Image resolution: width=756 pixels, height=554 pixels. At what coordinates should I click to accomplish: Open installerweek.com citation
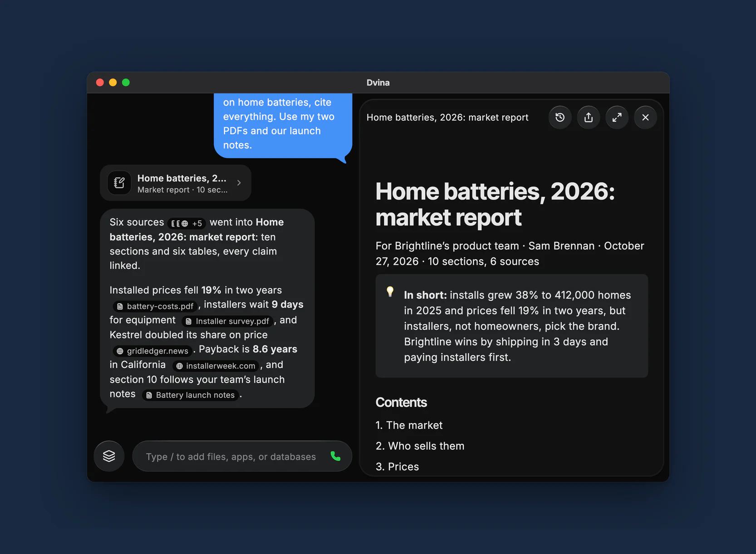point(216,366)
